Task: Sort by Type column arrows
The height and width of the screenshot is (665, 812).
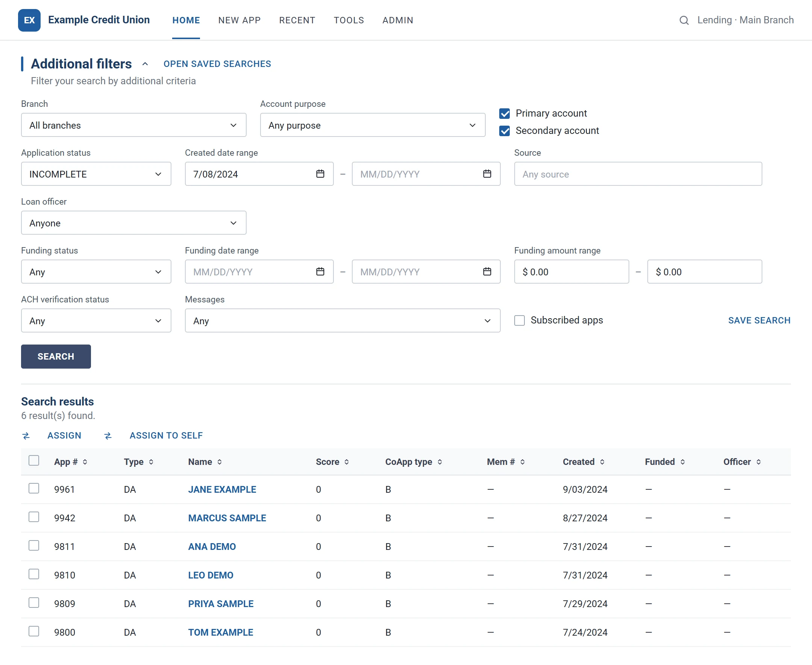Action: tap(151, 462)
